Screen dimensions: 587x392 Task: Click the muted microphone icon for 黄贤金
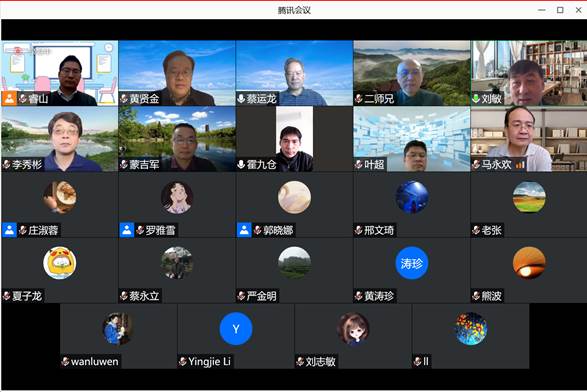click(x=124, y=98)
